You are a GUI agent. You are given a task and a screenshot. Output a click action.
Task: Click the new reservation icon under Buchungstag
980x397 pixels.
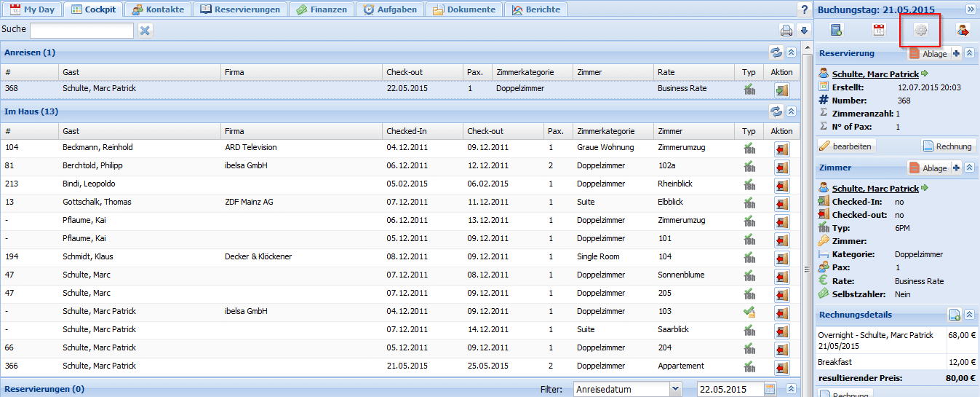click(x=837, y=30)
